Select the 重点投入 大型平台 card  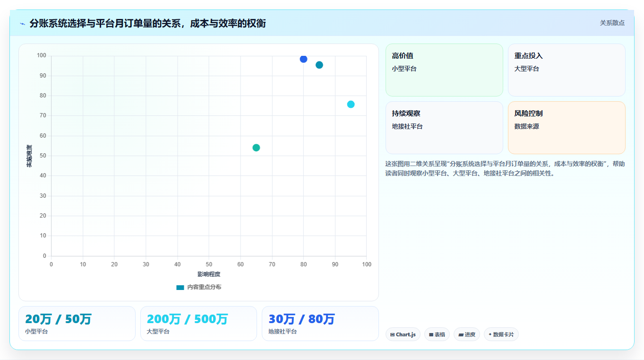(567, 70)
